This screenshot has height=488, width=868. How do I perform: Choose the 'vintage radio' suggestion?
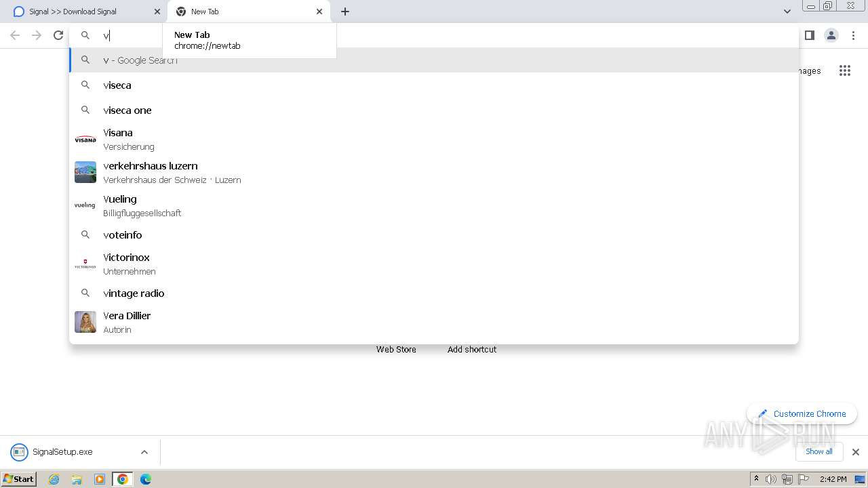434,293
